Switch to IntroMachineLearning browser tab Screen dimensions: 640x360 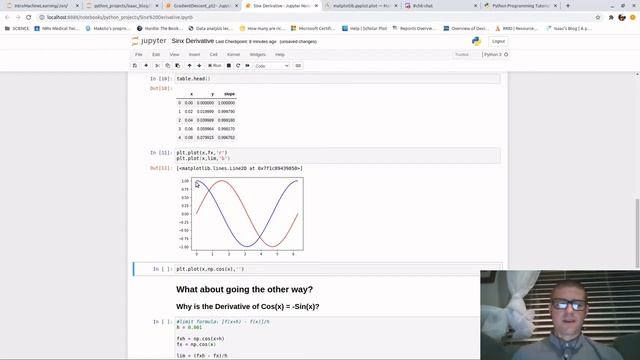click(x=42, y=6)
